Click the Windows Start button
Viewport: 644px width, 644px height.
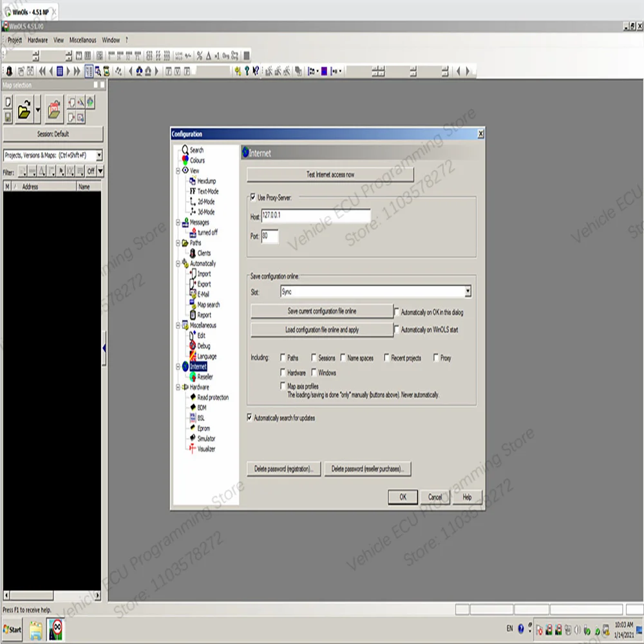coord(12,629)
